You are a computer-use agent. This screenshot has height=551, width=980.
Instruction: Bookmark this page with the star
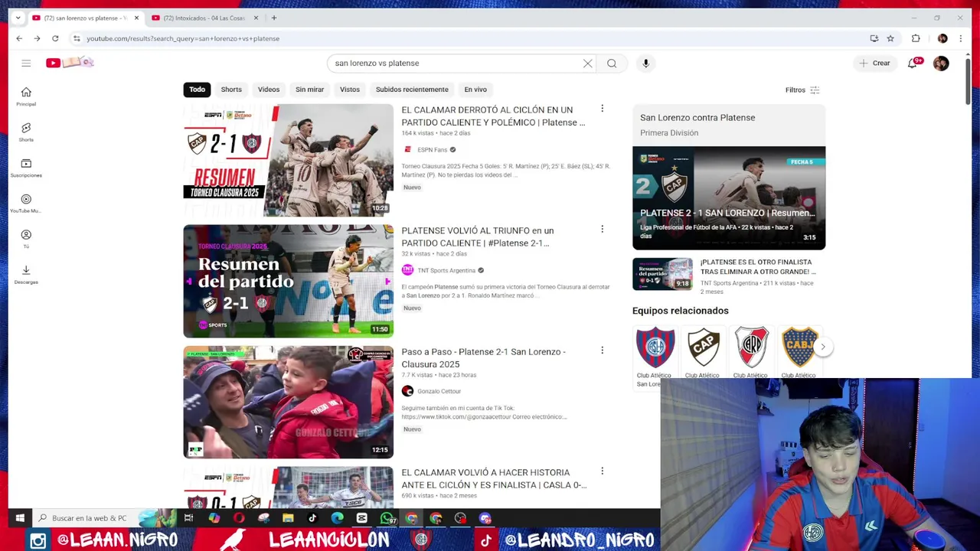[890, 38]
